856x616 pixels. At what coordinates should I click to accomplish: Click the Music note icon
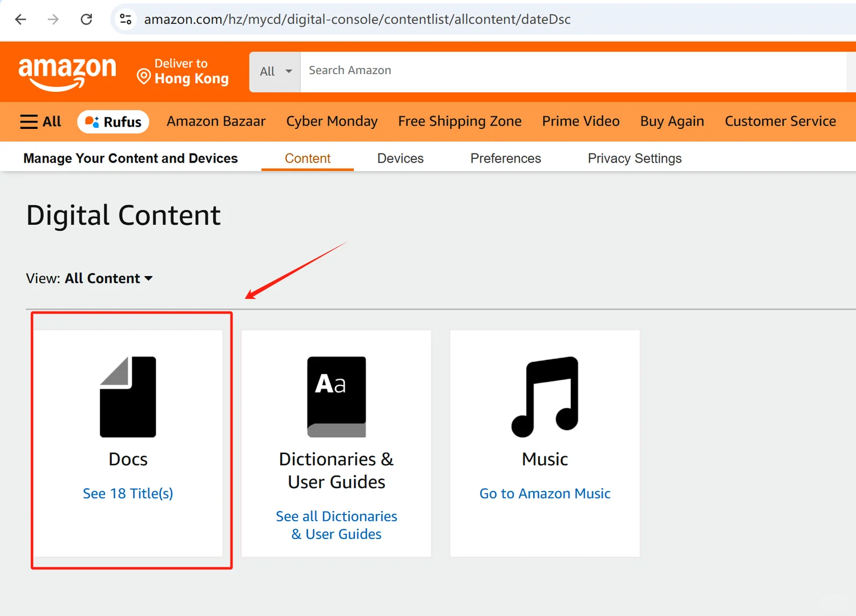pyautogui.click(x=545, y=397)
